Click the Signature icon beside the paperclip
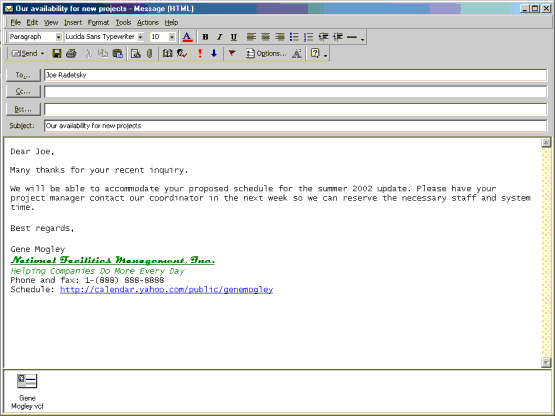This screenshot has height=416, width=555. click(x=136, y=53)
